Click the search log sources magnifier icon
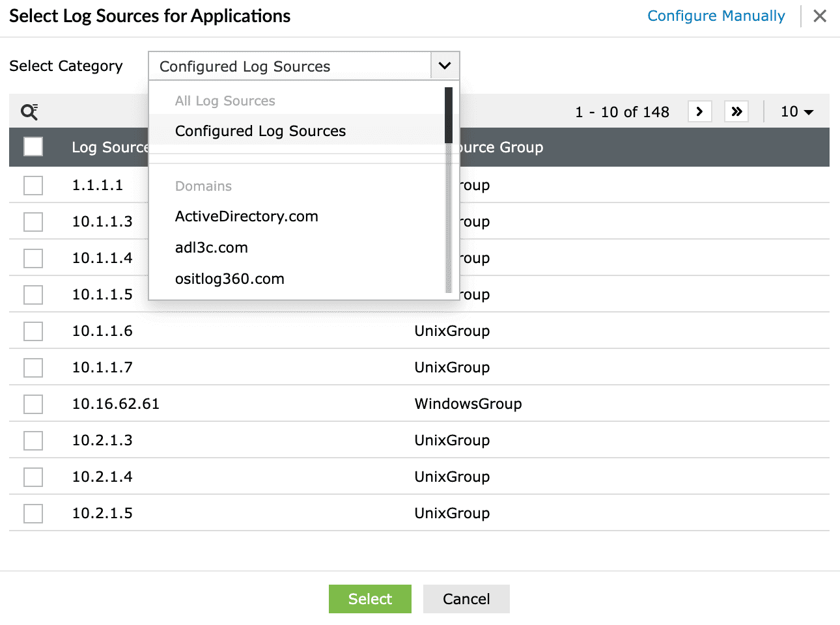 [x=29, y=112]
